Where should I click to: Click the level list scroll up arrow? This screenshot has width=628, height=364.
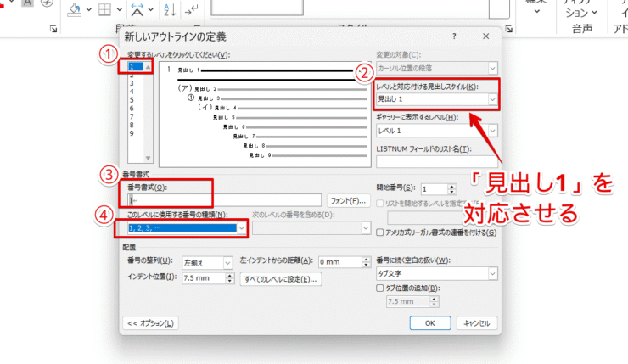point(149,67)
